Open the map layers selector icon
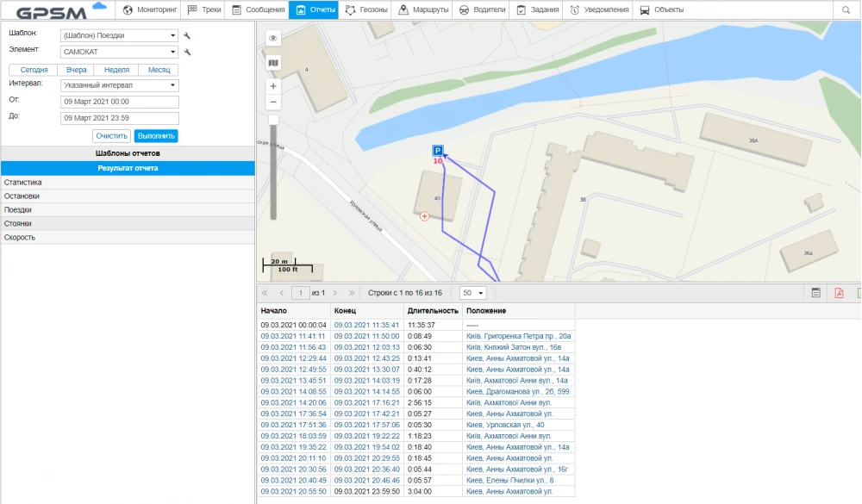 coord(273,63)
